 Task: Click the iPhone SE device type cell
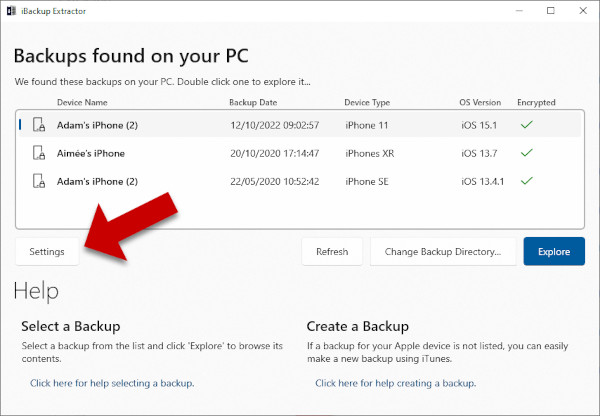(x=367, y=181)
